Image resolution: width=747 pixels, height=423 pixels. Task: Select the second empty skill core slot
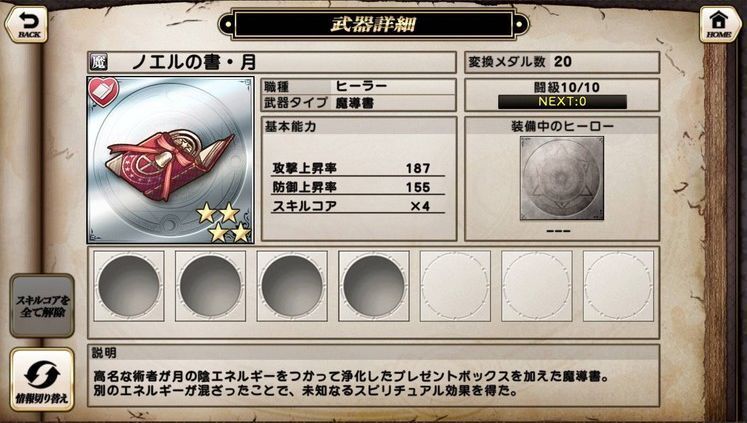click(211, 286)
